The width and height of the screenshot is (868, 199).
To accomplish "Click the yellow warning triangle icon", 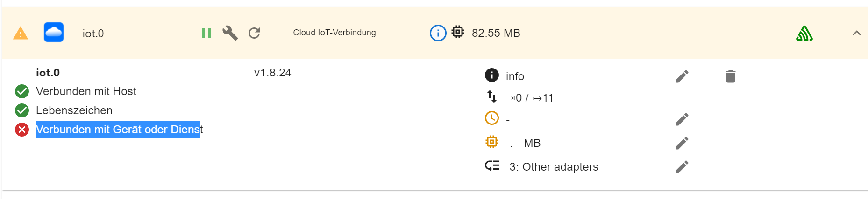I will coord(21,34).
